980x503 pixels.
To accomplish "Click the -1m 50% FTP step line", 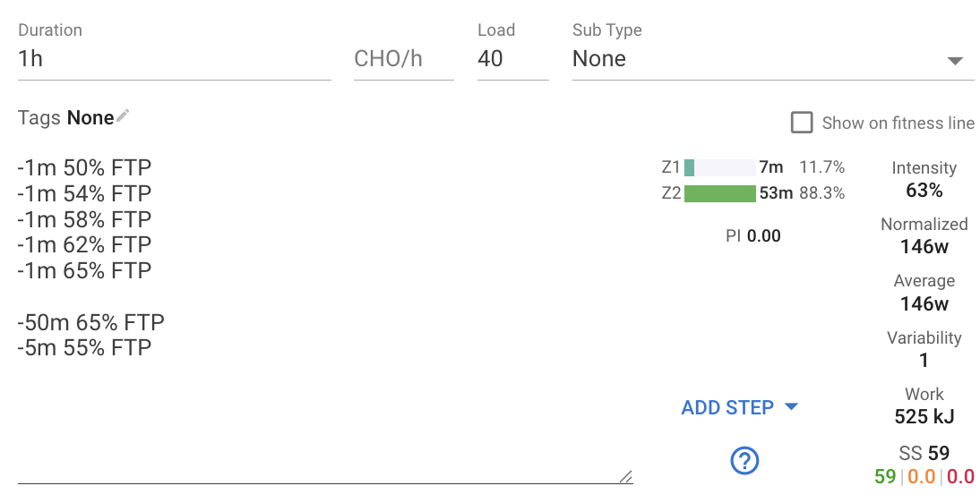I will click(x=84, y=167).
